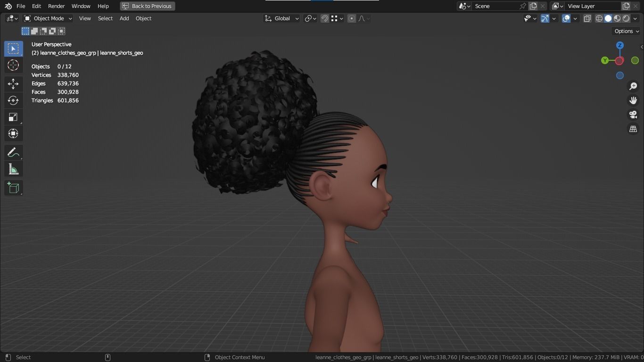
Task: Open the Window menu
Action: tap(81, 6)
